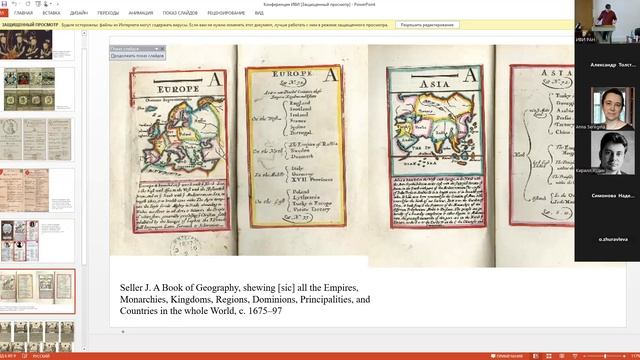Open the ФАЙЛ (File) tab
640x360 pixels.
click(x=4, y=13)
